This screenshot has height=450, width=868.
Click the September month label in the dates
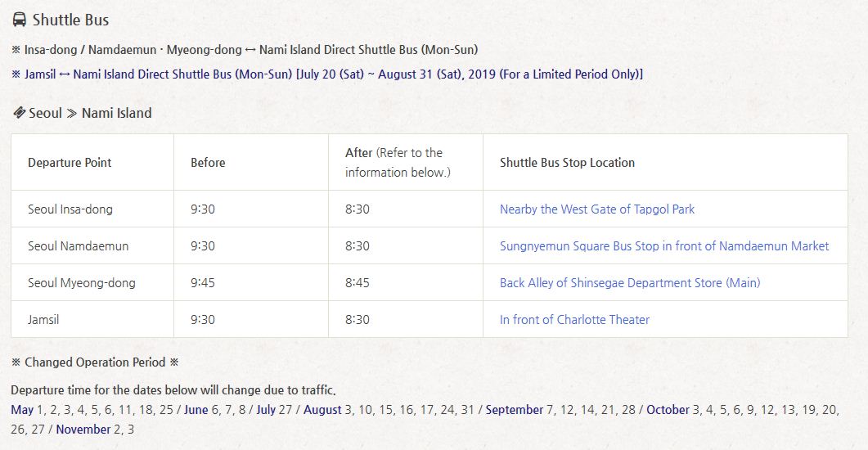click(514, 410)
